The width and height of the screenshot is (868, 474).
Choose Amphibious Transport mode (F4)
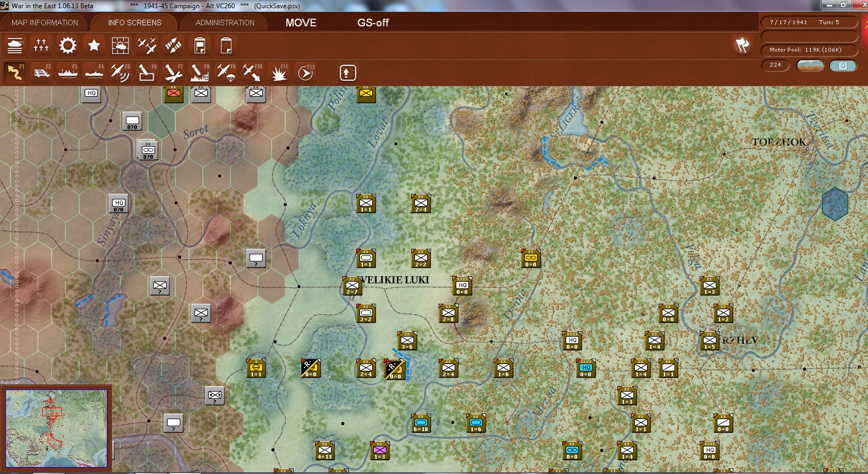[x=94, y=73]
